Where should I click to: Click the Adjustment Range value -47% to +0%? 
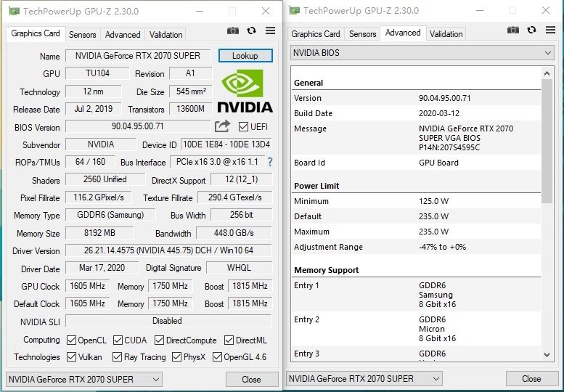(x=443, y=247)
